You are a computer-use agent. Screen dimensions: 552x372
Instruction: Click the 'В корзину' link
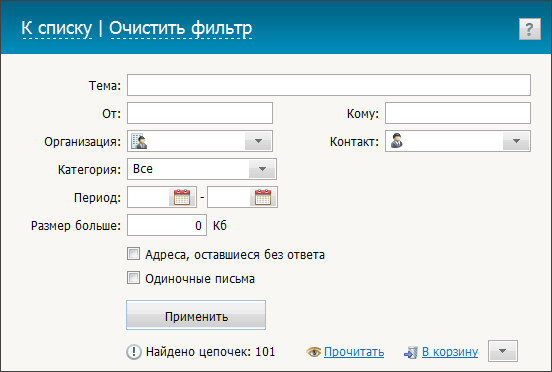[x=450, y=352]
